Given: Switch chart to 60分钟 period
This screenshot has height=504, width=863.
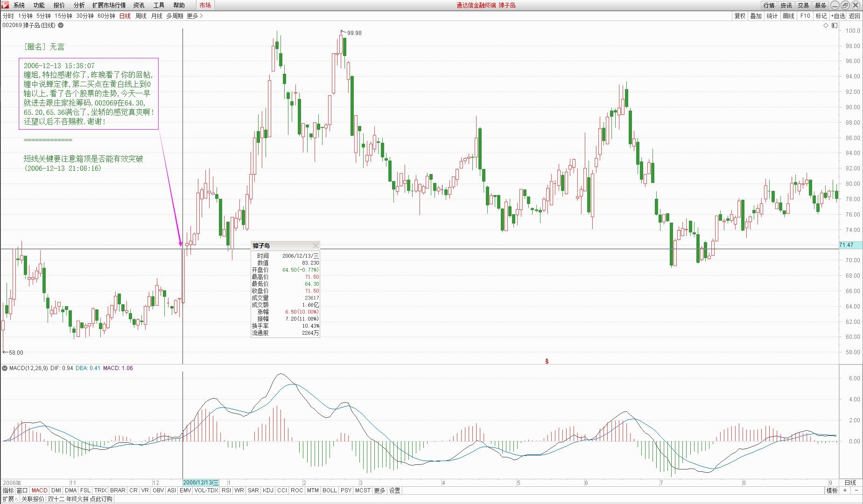Looking at the screenshot, I should [x=106, y=16].
